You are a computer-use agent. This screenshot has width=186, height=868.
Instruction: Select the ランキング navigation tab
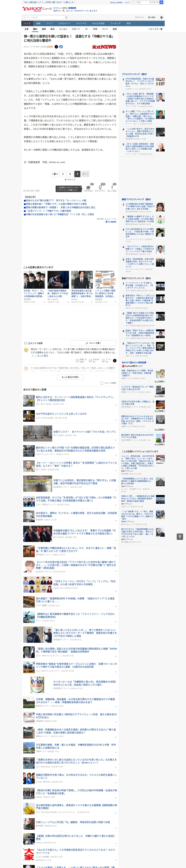(115, 24)
